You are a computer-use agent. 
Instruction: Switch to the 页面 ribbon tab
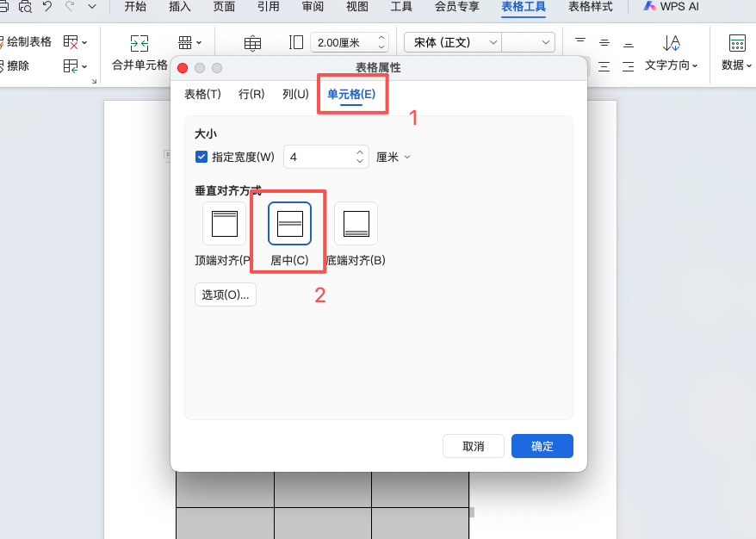(224, 7)
